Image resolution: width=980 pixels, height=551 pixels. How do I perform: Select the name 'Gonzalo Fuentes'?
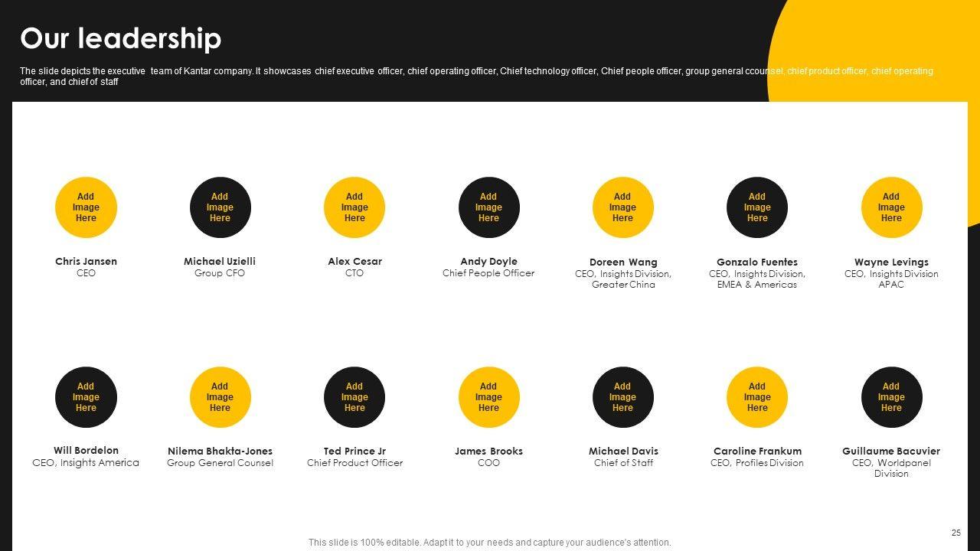pos(757,262)
